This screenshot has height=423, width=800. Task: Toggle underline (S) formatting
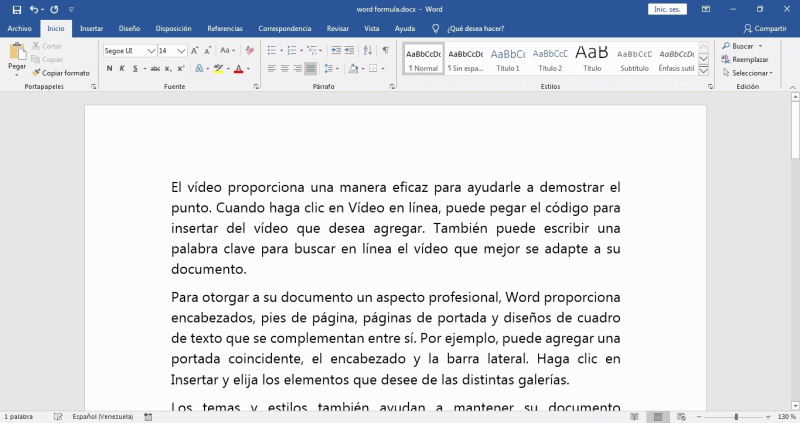click(135, 68)
